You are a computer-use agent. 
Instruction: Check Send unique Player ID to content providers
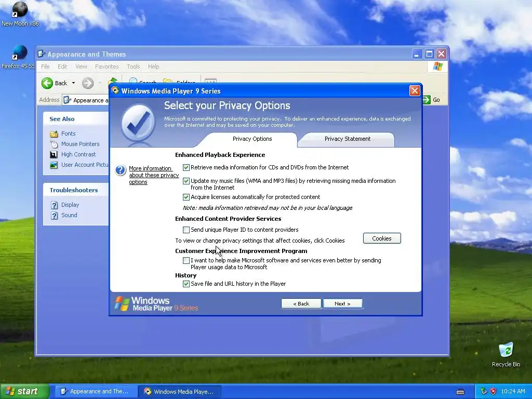point(186,230)
